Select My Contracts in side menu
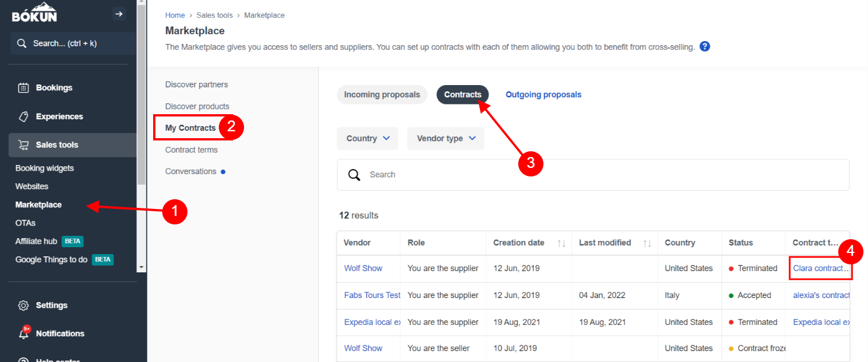 [190, 128]
